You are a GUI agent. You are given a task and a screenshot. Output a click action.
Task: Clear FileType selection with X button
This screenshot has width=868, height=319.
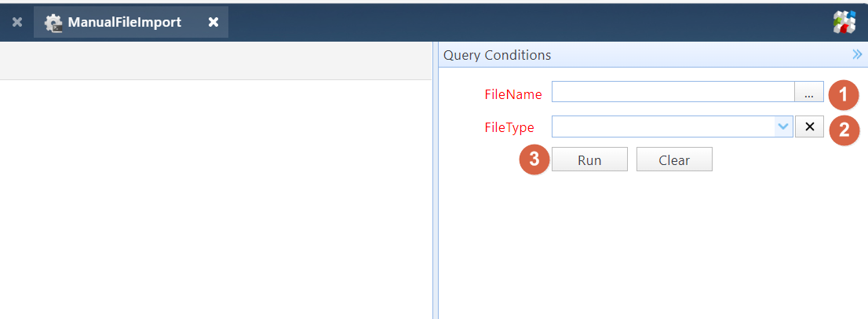(x=809, y=126)
